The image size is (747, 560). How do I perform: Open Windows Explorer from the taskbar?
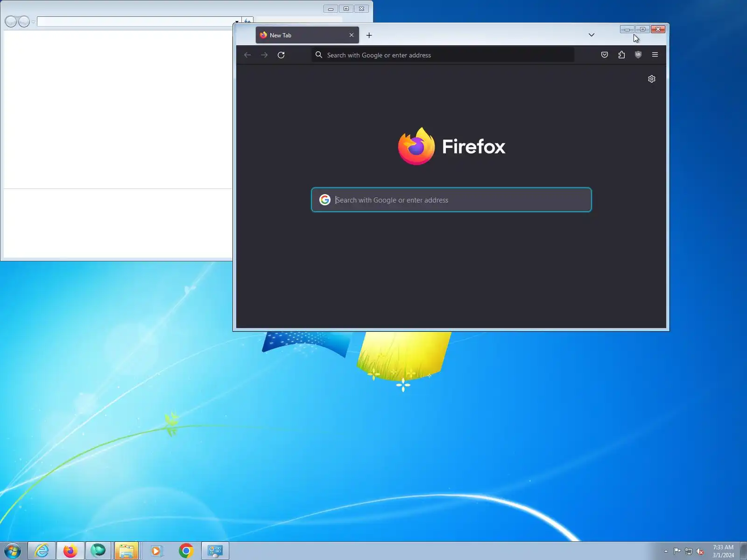pyautogui.click(x=127, y=551)
